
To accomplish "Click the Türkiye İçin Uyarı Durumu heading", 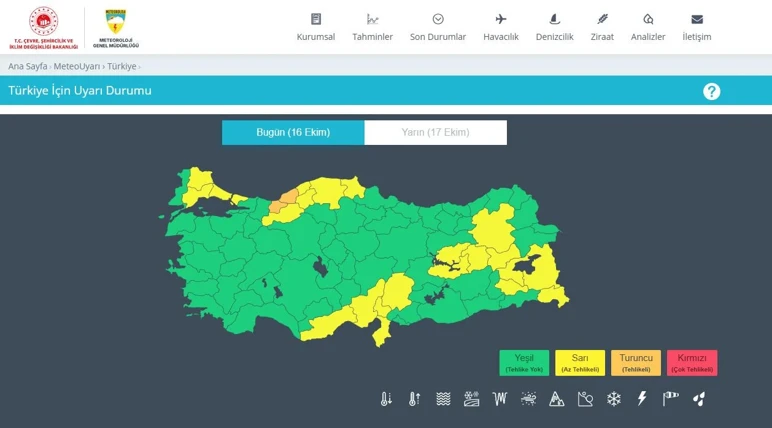I will [x=80, y=91].
